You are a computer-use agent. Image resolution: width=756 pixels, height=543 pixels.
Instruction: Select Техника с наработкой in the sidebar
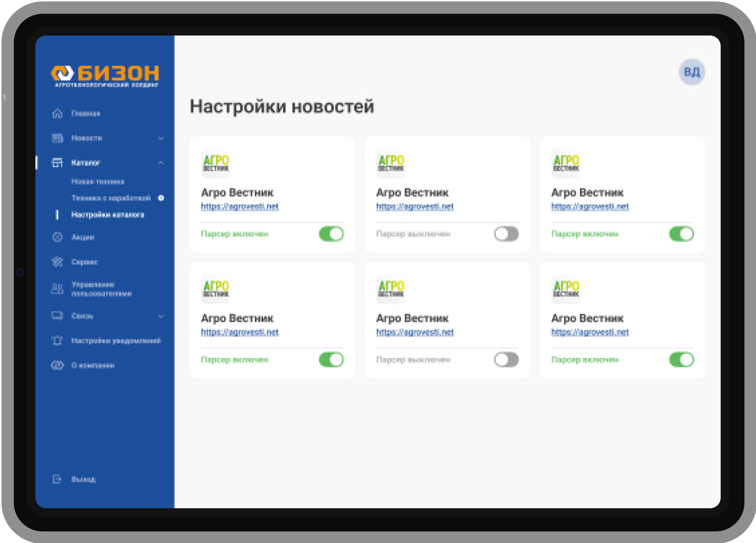click(x=111, y=198)
